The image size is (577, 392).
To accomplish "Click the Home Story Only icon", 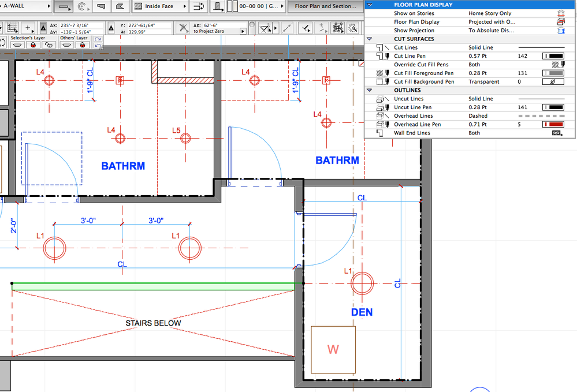I will click(561, 13).
